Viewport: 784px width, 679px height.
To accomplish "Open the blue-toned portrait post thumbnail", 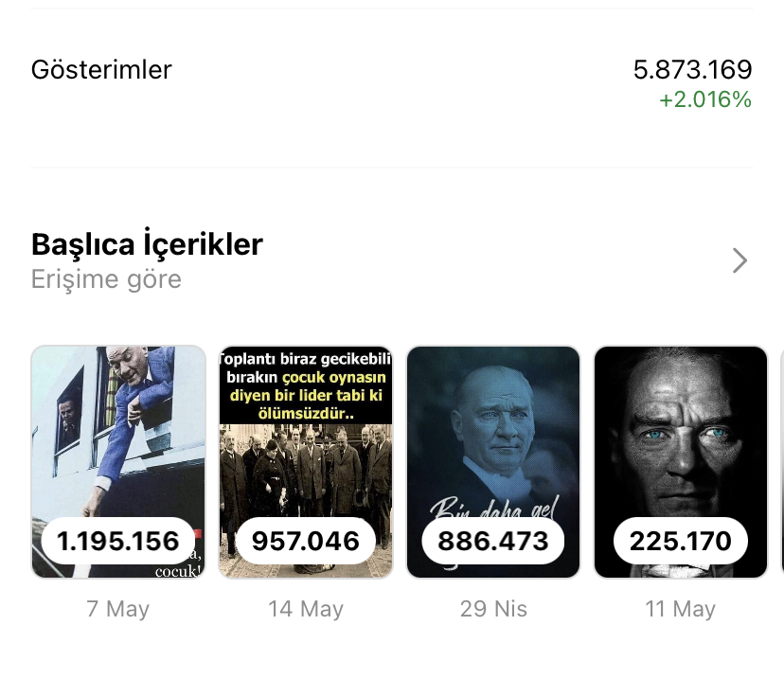I will (x=493, y=462).
